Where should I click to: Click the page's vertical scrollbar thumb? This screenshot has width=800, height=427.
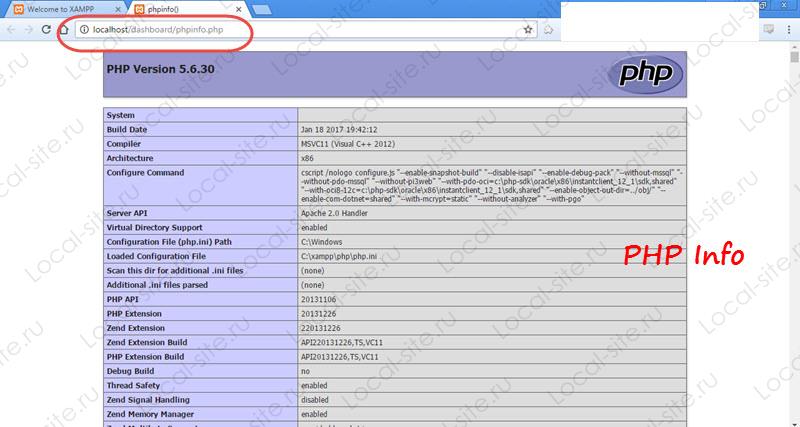coord(795,57)
